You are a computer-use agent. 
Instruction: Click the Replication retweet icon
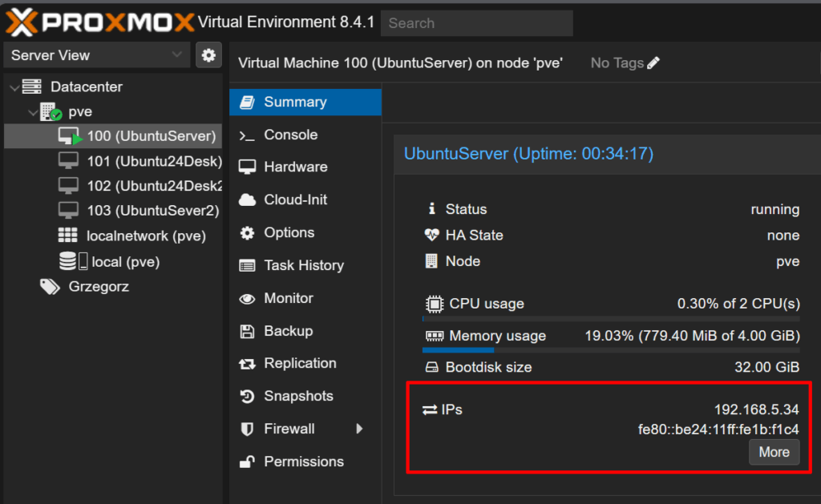pyautogui.click(x=247, y=364)
